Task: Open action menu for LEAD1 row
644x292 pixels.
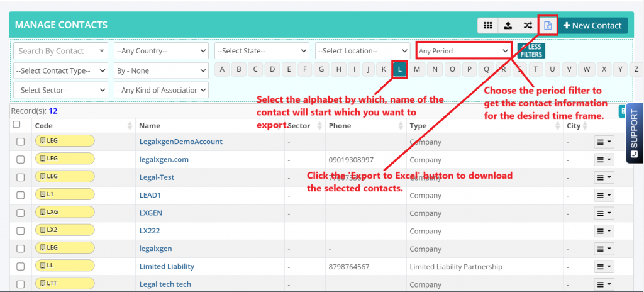Action: [603, 195]
